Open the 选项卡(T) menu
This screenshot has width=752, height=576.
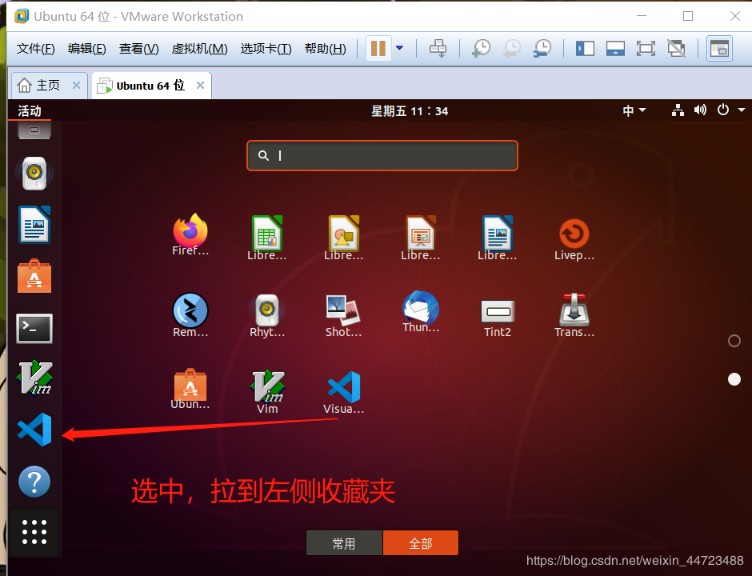coord(266,48)
